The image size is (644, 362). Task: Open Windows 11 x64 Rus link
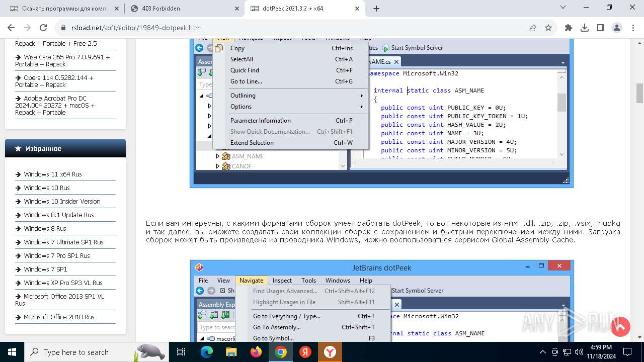click(52, 174)
